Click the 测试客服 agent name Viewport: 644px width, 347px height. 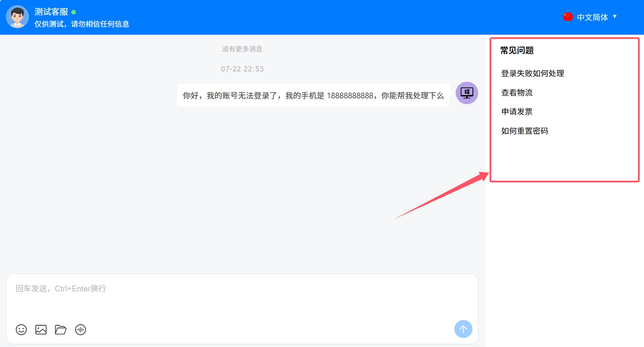point(51,12)
